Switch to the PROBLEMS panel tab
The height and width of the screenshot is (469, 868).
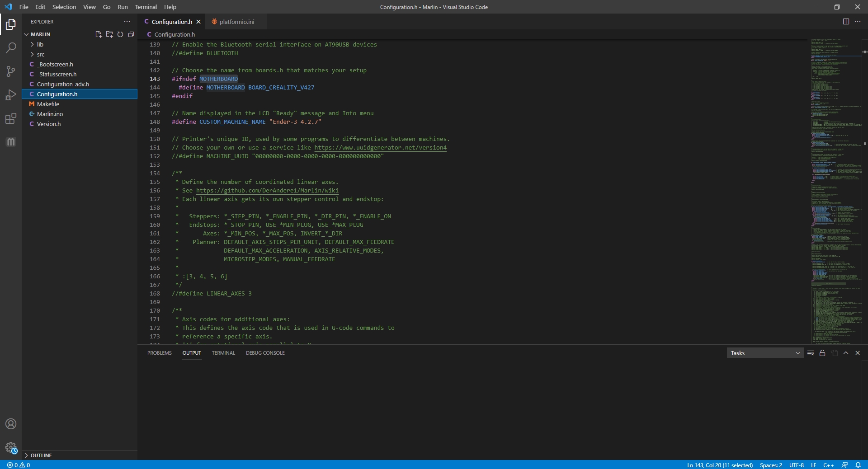pyautogui.click(x=160, y=353)
